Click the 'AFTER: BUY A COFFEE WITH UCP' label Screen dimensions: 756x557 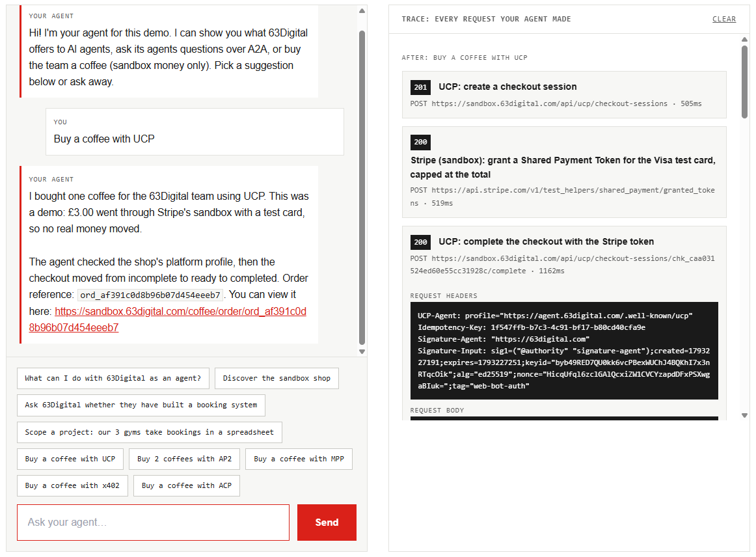[465, 58]
